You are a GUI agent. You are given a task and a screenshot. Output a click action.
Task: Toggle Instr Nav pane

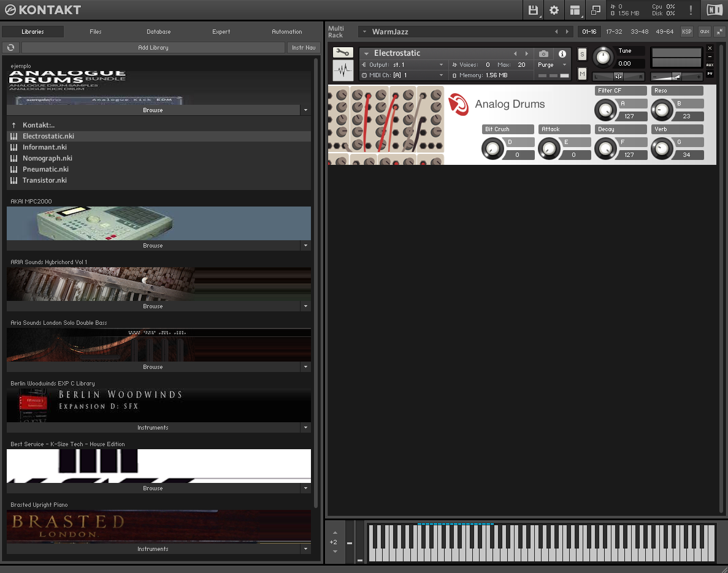coord(304,47)
